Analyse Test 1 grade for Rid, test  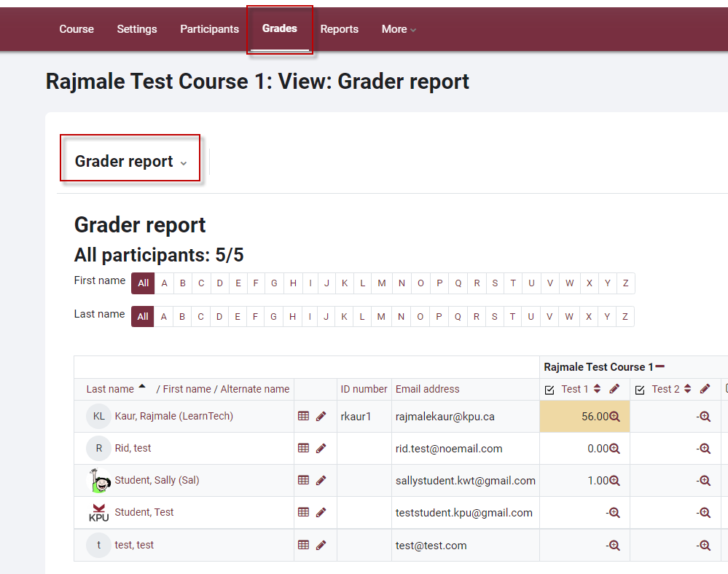point(614,448)
